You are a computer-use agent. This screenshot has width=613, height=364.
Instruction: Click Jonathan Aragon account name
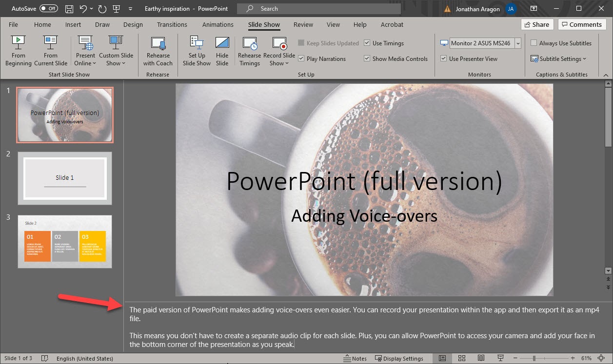pos(478,9)
